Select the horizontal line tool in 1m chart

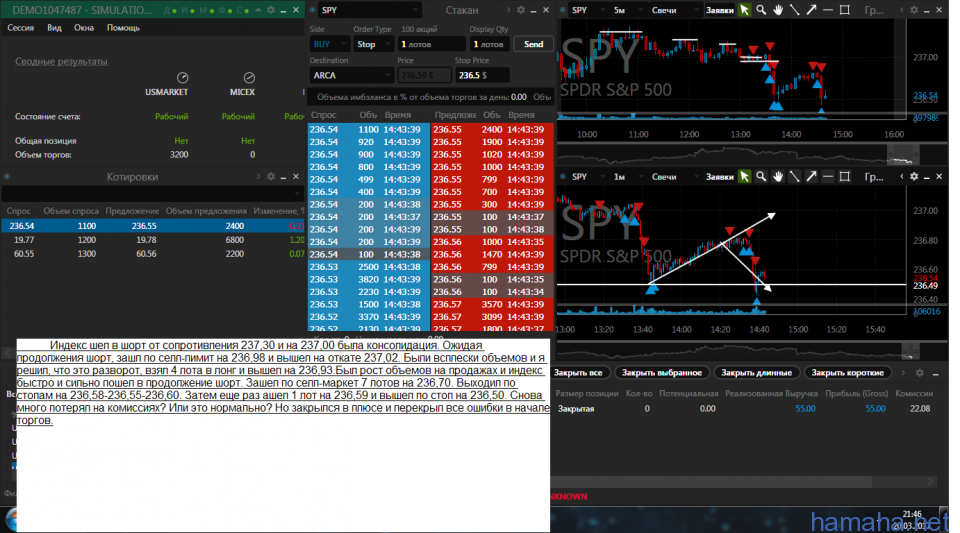pos(828,176)
